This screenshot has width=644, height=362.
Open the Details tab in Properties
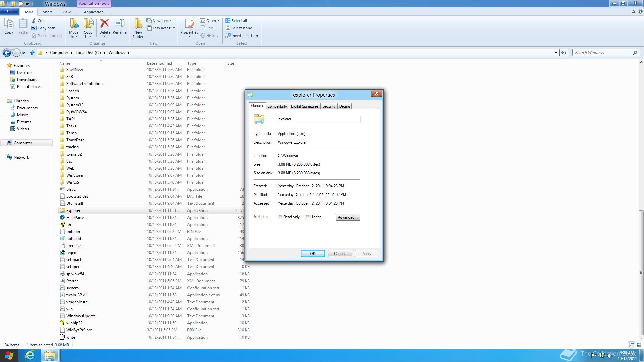[x=344, y=106]
